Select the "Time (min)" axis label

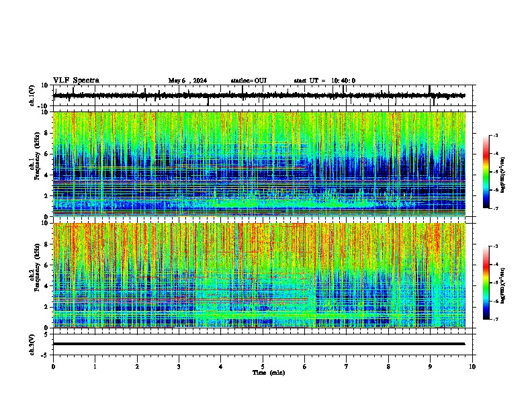click(269, 373)
